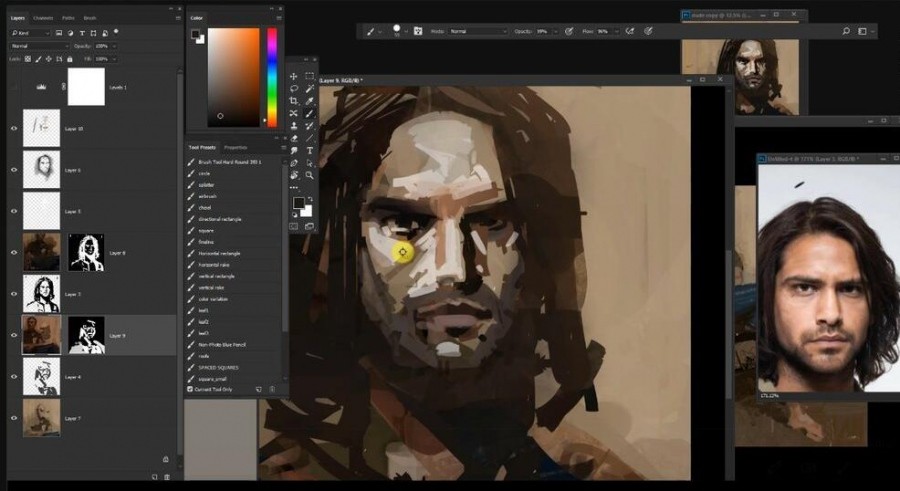Screen dimensions: 900x491
Task: Hide Layer 10 using its eye icon
Action: [x=14, y=129]
